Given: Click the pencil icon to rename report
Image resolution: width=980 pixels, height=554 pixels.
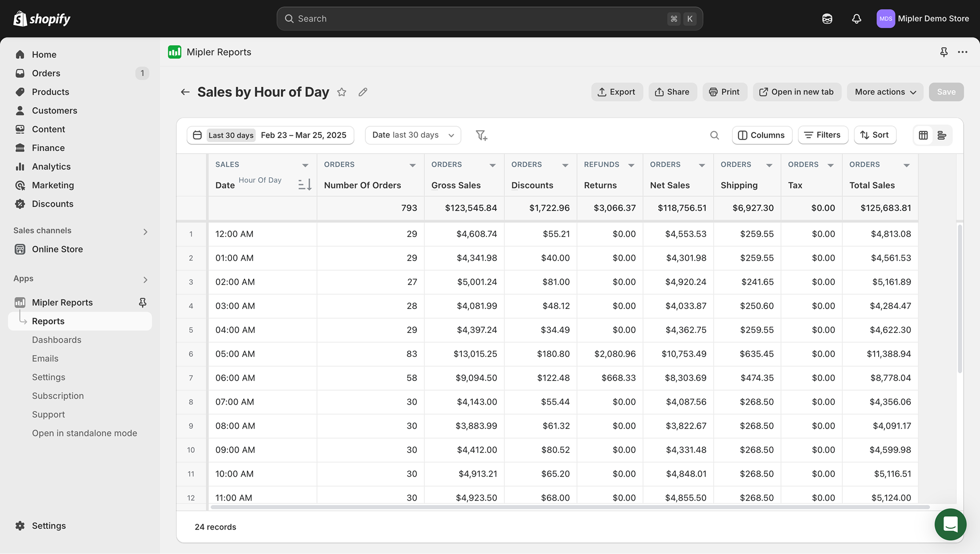Looking at the screenshot, I should tap(363, 92).
